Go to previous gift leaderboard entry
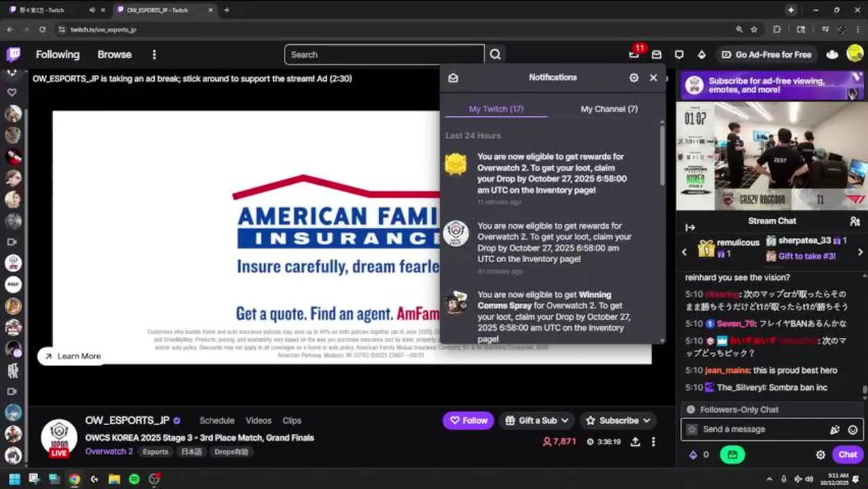The height and width of the screenshot is (489, 868). point(684,252)
